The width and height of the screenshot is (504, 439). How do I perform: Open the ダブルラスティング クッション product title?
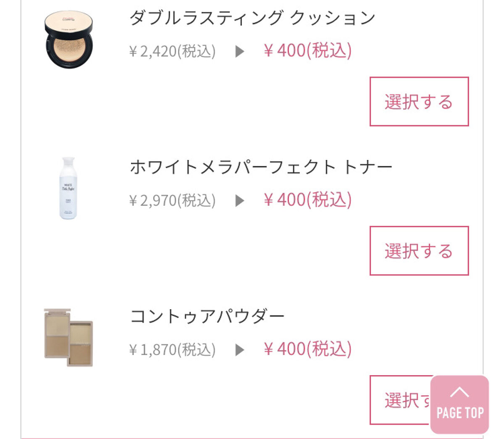252,18
